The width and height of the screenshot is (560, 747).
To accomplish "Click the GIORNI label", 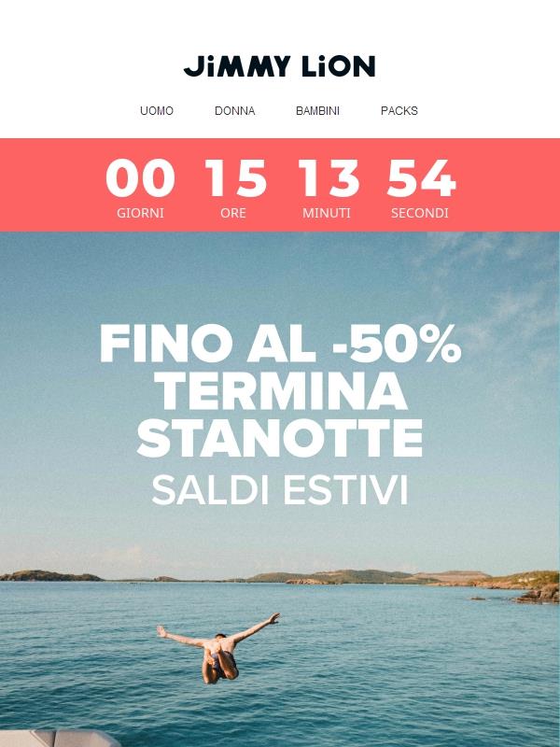I will pyautogui.click(x=140, y=213).
